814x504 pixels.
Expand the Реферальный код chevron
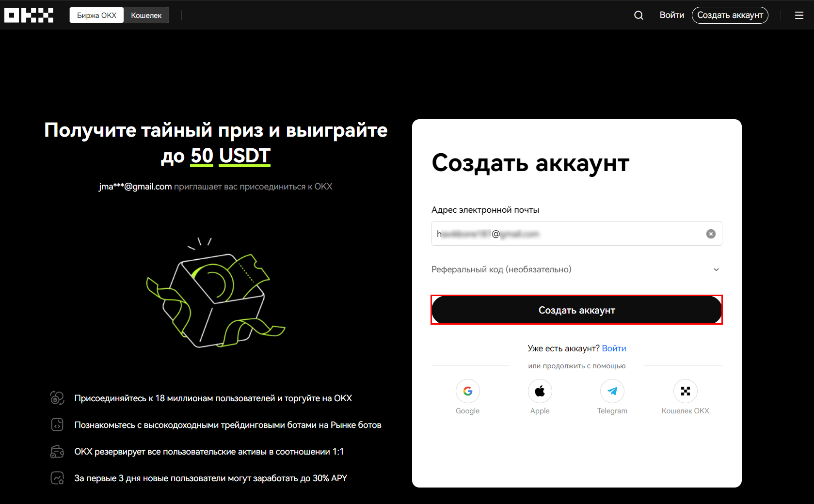(716, 269)
